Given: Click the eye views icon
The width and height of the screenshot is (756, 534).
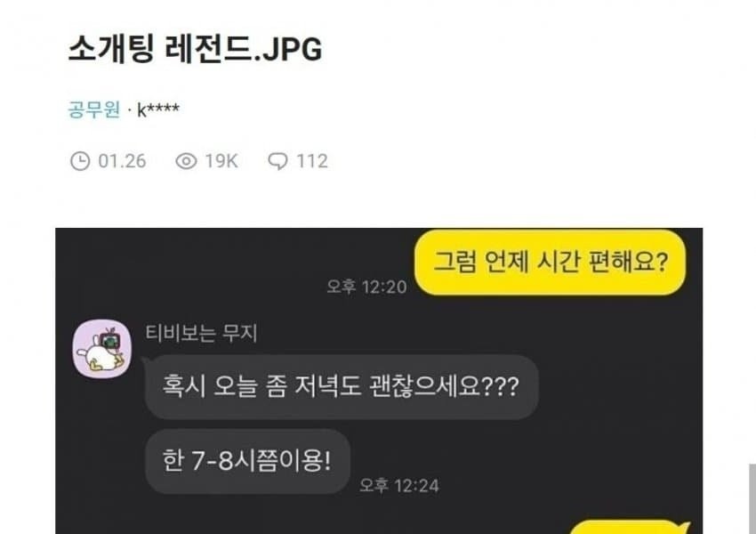Looking at the screenshot, I should 186,161.
